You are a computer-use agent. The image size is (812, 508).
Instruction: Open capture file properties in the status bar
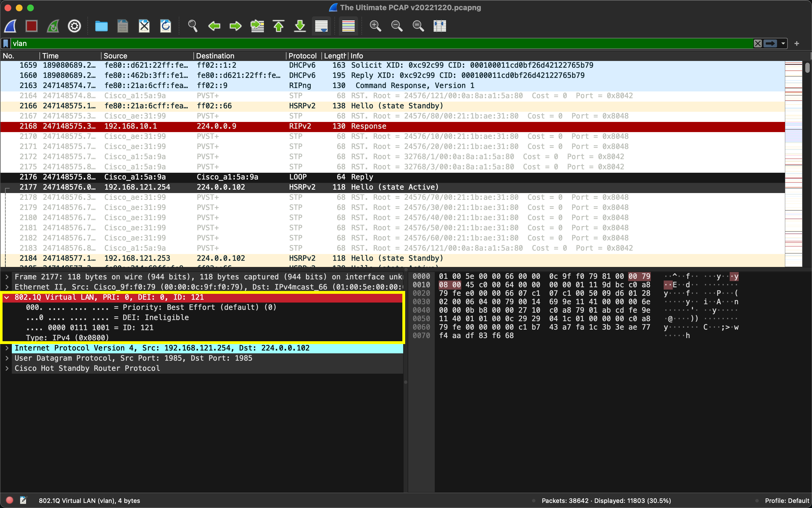(x=23, y=501)
